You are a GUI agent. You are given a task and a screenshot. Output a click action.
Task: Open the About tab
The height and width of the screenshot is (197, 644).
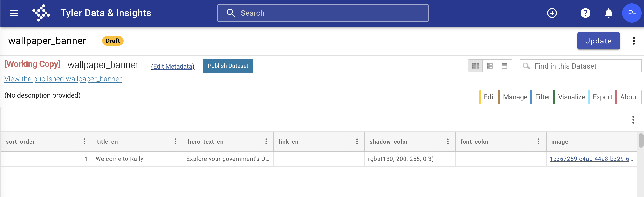click(x=629, y=97)
